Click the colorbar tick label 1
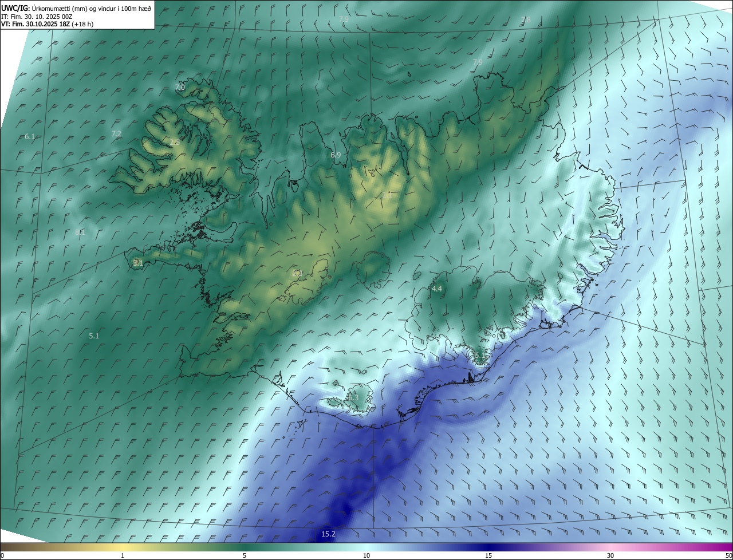 [123, 555]
